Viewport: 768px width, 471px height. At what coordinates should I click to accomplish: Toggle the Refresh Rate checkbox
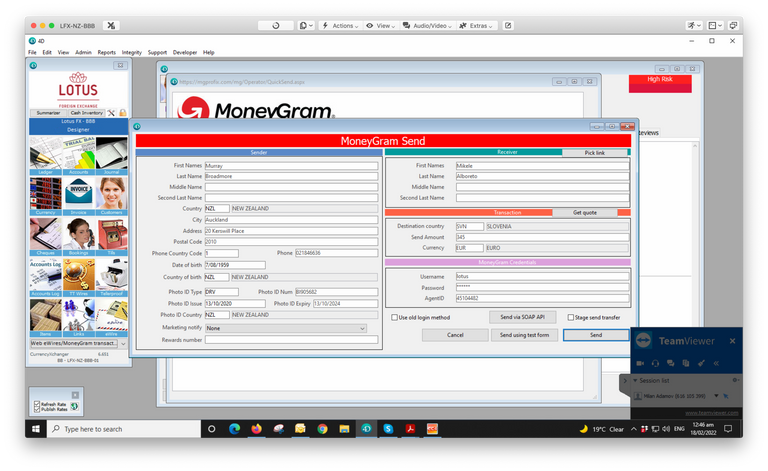(x=37, y=404)
